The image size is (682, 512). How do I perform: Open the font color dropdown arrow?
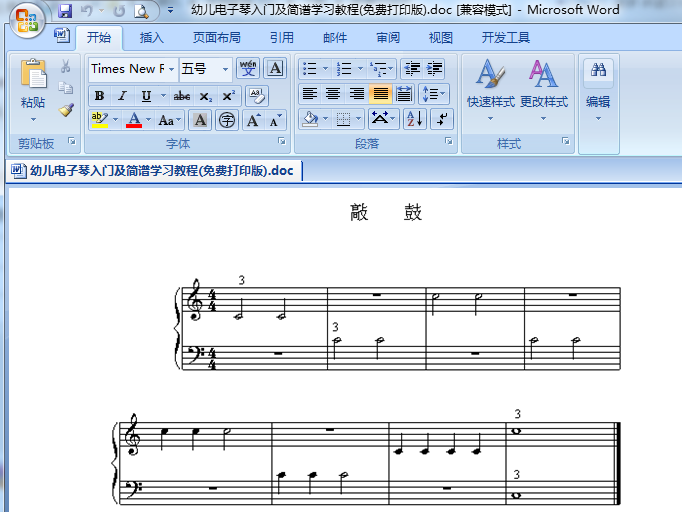(x=149, y=120)
